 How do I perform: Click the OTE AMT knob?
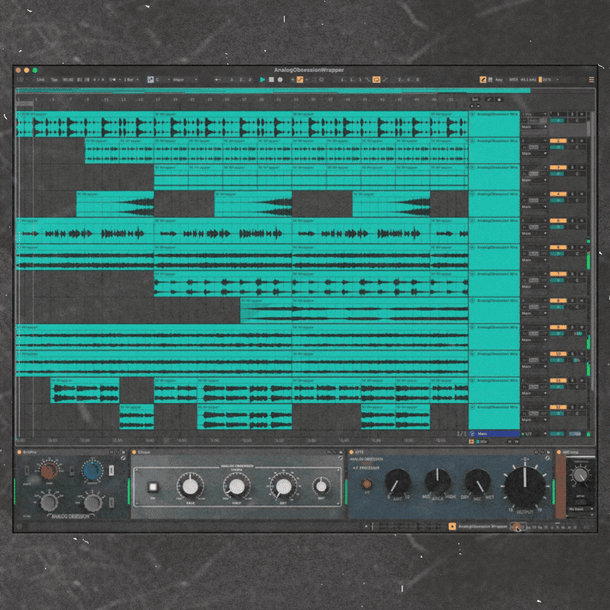point(397,482)
